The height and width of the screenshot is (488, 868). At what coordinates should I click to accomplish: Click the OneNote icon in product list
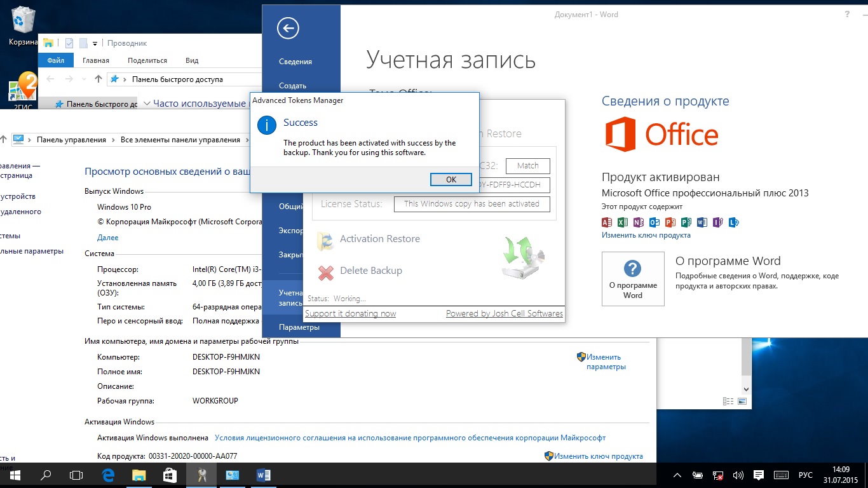(639, 222)
